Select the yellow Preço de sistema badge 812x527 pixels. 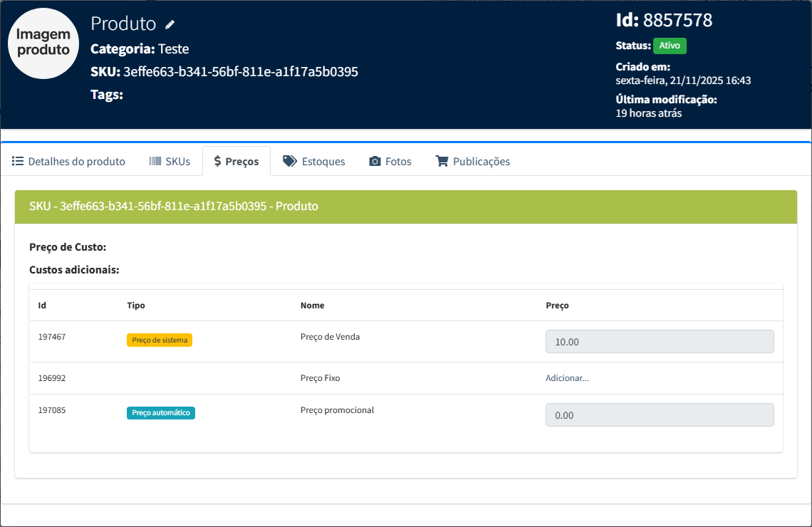pos(160,340)
